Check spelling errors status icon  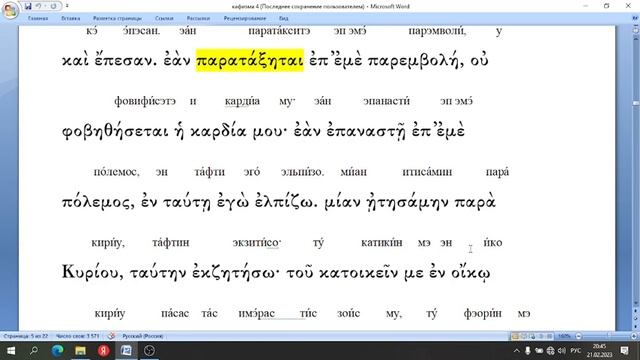tap(111, 336)
